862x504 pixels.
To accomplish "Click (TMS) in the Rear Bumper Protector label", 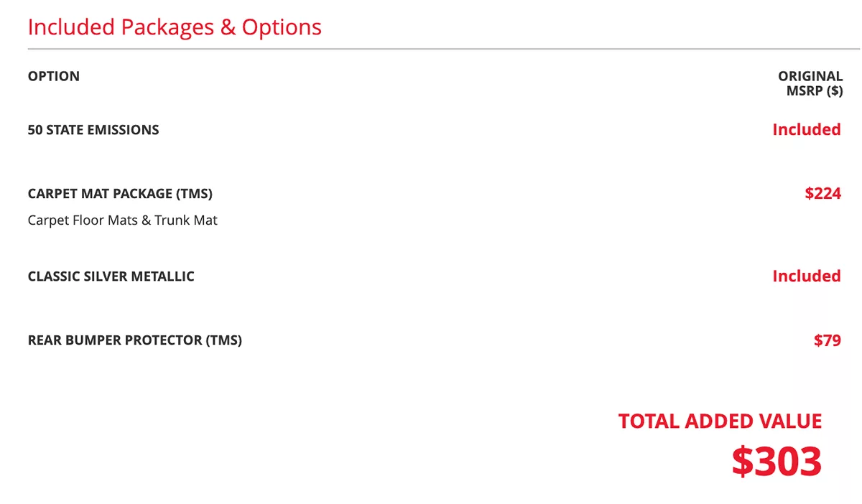I will 223,340.
